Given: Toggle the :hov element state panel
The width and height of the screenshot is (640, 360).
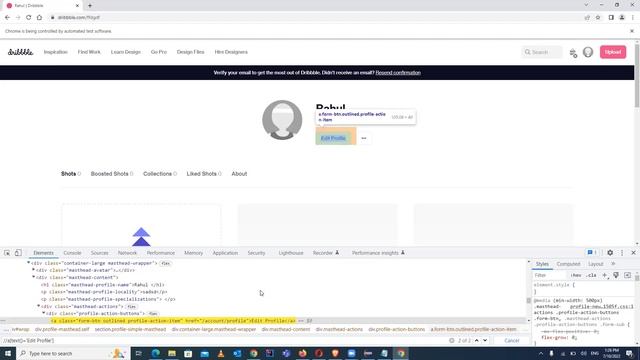Looking at the screenshot, I should (x=576, y=275).
